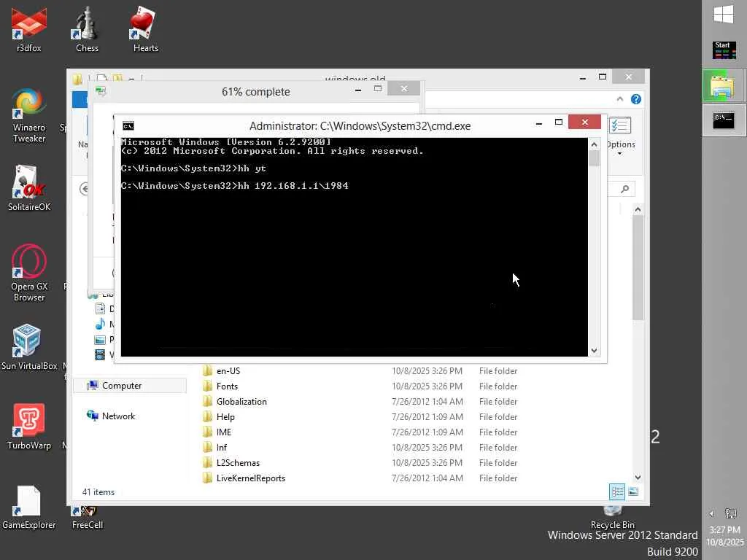Open the Options dropdown arrow
The image size is (747, 560).
(x=619, y=154)
